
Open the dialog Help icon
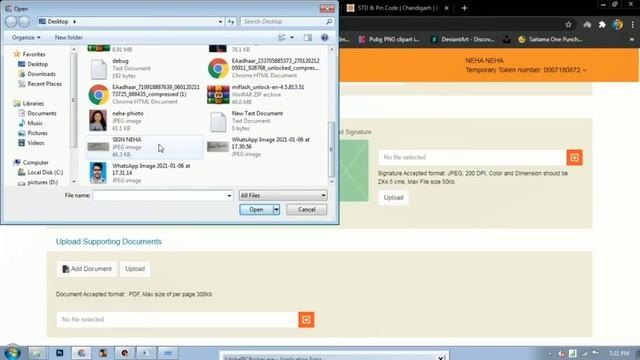pyautogui.click(x=324, y=38)
